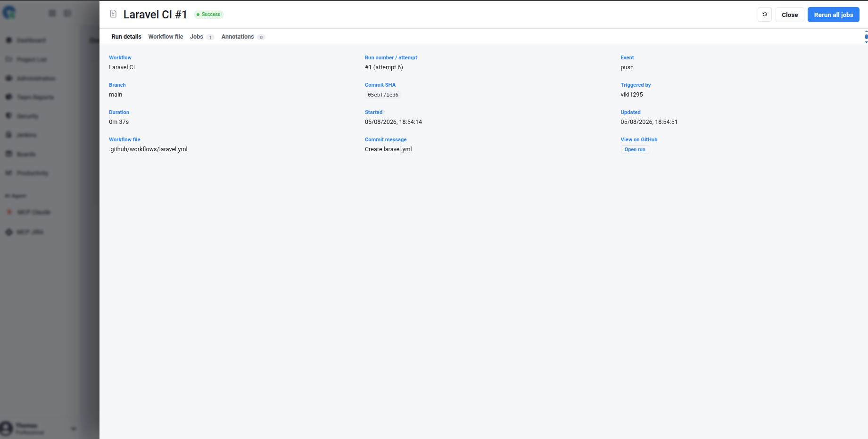868x439 pixels.
Task: Click the app logo in the background sidebar
Action: point(9,13)
